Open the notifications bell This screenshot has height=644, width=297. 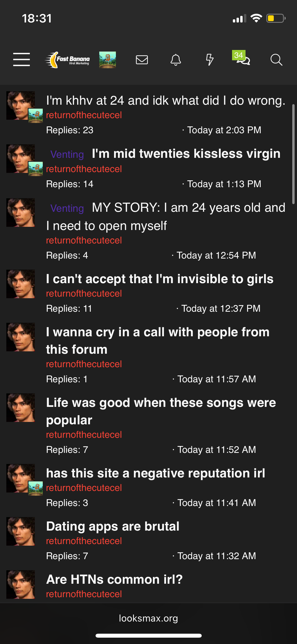point(176,60)
